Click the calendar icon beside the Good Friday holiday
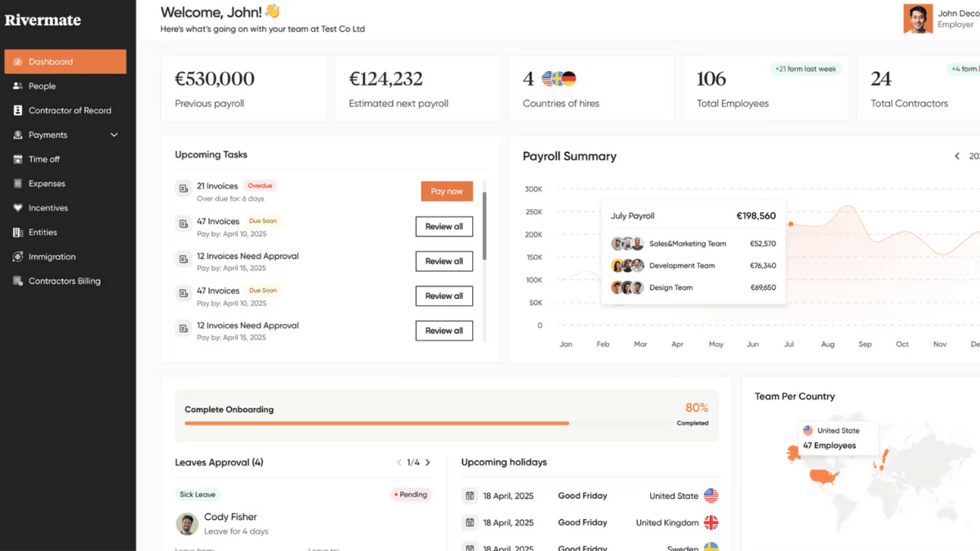980x551 pixels. (470, 495)
